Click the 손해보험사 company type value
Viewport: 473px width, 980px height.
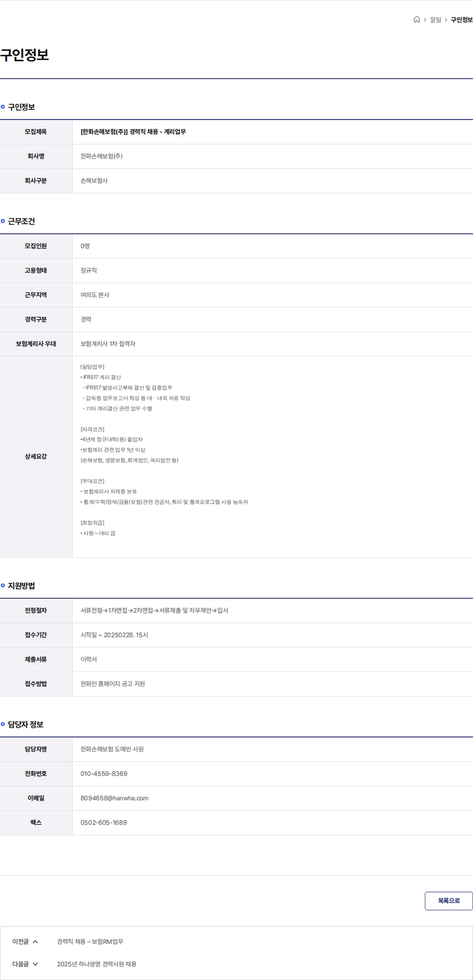click(x=94, y=180)
